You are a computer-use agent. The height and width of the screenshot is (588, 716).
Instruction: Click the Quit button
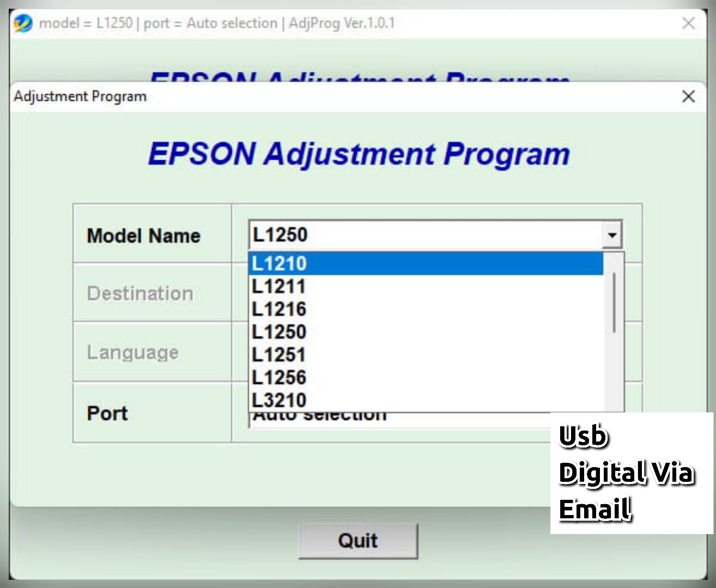click(x=358, y=541)
